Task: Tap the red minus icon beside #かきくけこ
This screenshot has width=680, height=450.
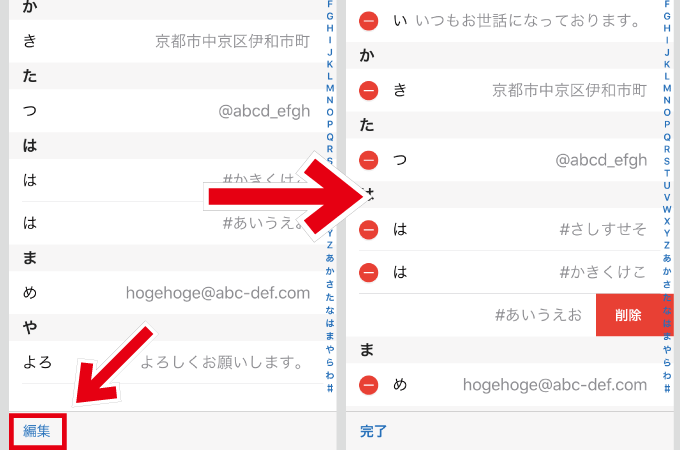Action: point(369,272)
